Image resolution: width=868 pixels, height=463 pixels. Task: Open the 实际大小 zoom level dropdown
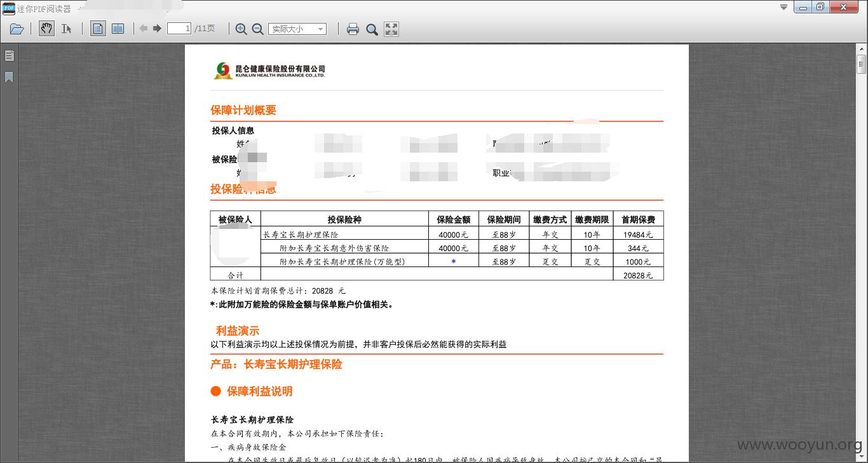(x=297, y=29)
